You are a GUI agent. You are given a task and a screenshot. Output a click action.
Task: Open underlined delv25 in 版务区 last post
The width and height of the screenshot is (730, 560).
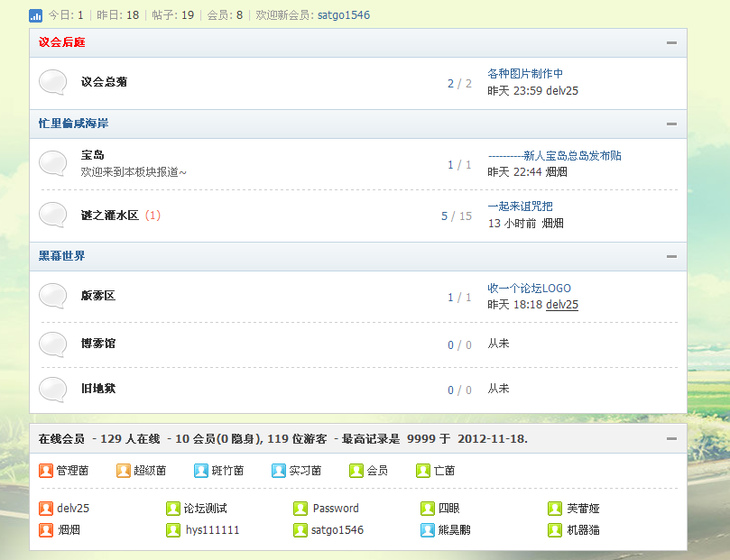click(x=562, y=305)
